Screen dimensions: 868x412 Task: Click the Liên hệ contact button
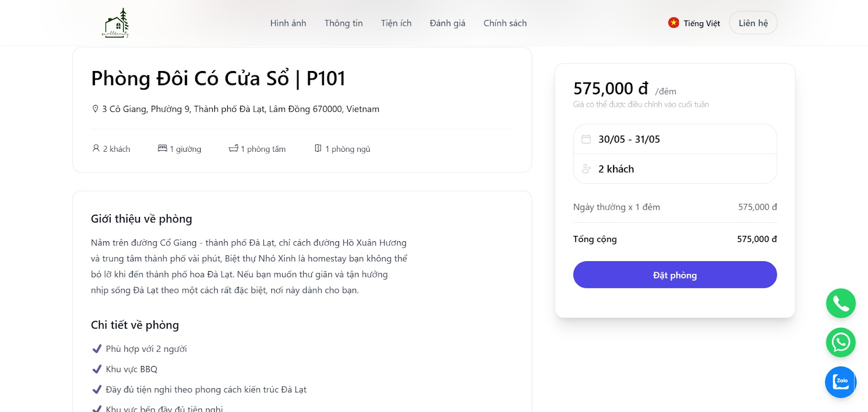pos(753,23)
